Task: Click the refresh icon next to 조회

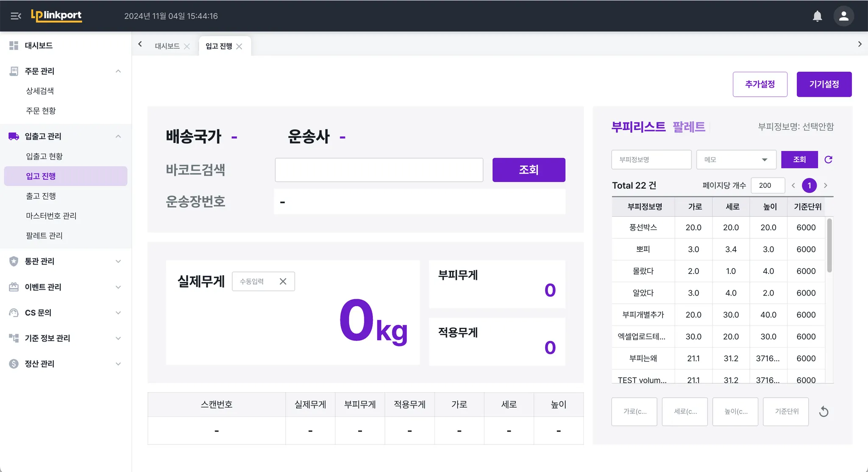Action: pyautogui.click(x=828, y=159)
